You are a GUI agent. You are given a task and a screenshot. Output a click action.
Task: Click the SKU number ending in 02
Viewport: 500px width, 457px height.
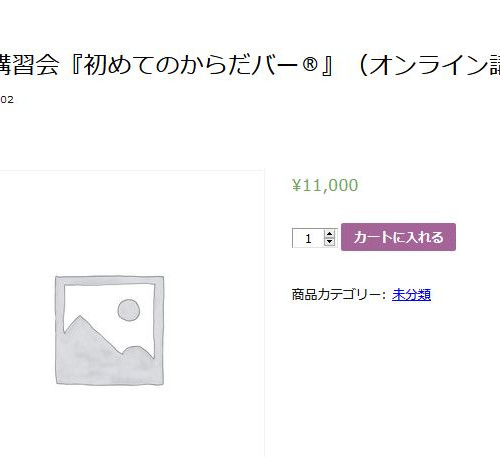pos(7,99)
